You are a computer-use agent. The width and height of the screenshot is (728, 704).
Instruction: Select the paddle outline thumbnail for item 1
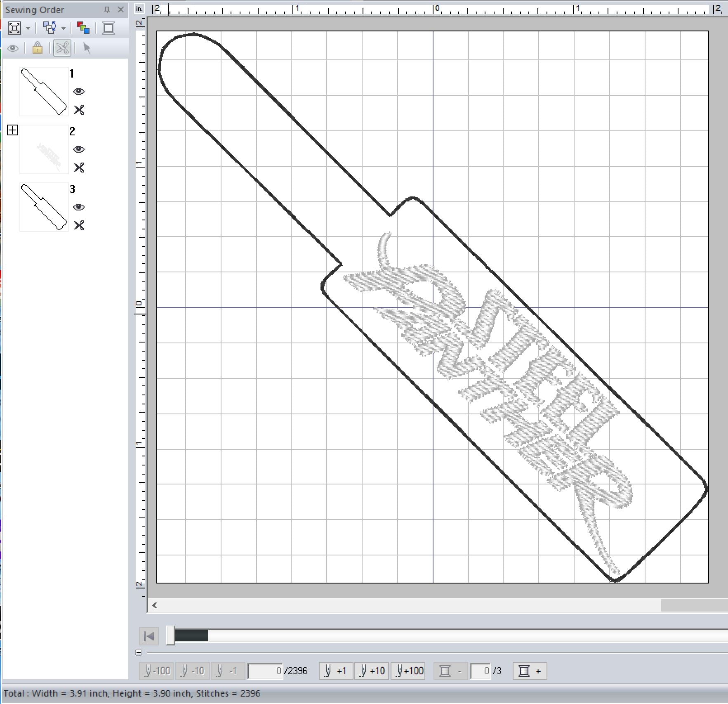coord(44,92)
